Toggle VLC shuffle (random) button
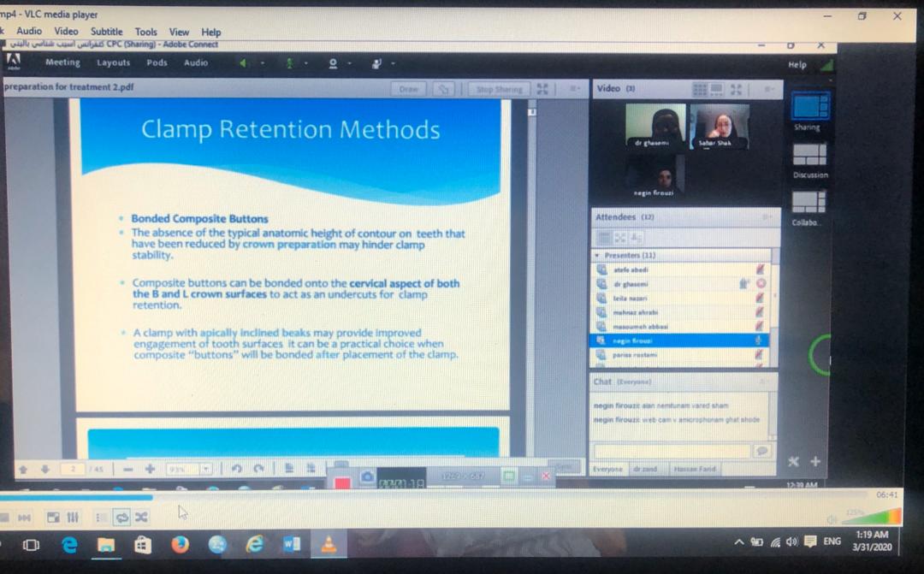924x574 pixels. (141, 517)
